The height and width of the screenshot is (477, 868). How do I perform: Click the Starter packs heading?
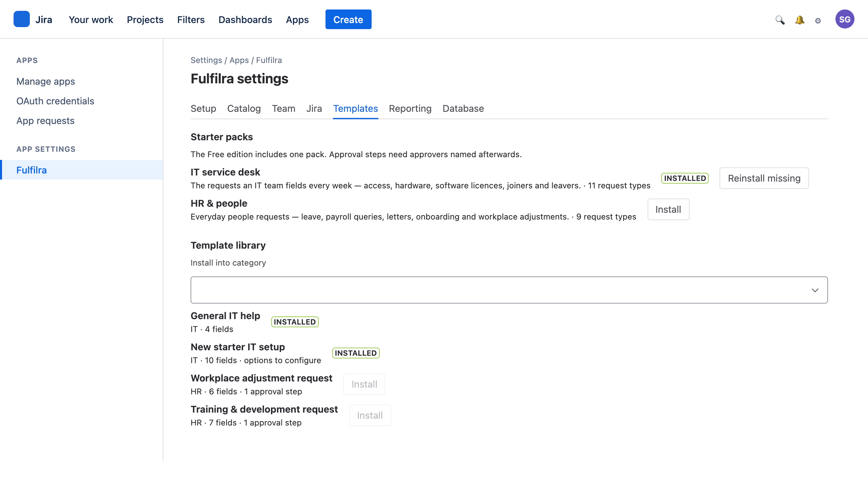(x=221, y=137)
